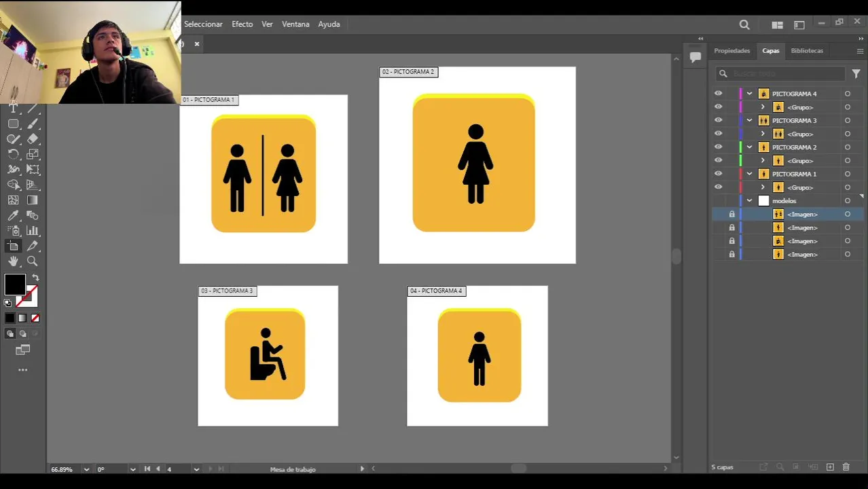The width and height of the screenshot is (868, 489).
Task: Expand Grupo under PICTOGRAMA 3
Action: 763,134
